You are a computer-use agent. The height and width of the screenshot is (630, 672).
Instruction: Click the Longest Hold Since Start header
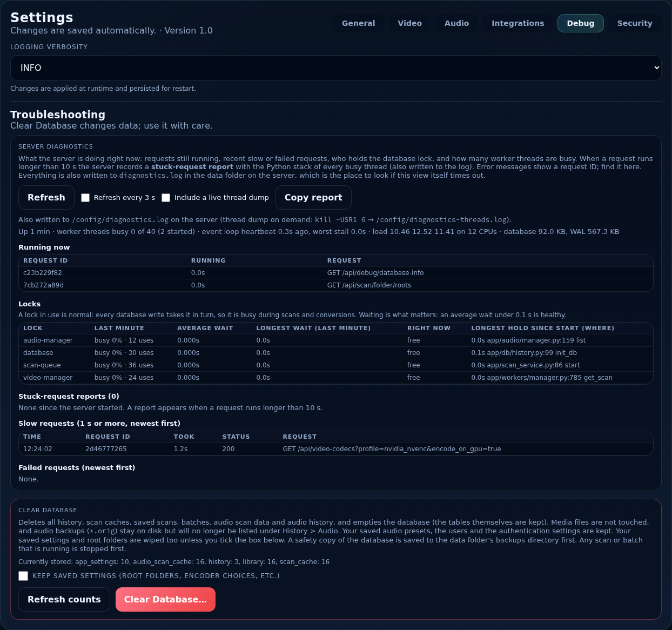[x=542, y=328]
